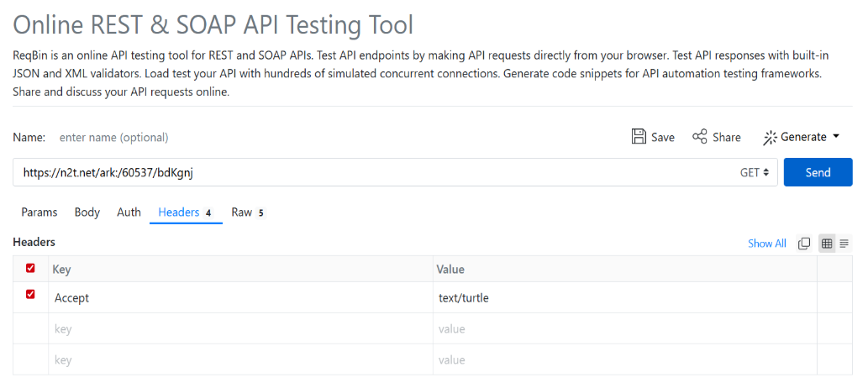Uncheck the Accept header checkbox

[x=31, y=295]
